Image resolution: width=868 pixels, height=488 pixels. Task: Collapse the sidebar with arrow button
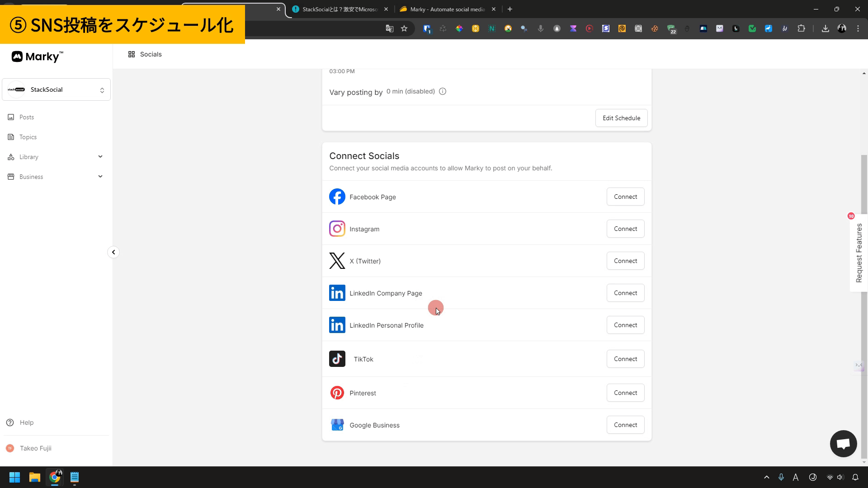[113, 252]
